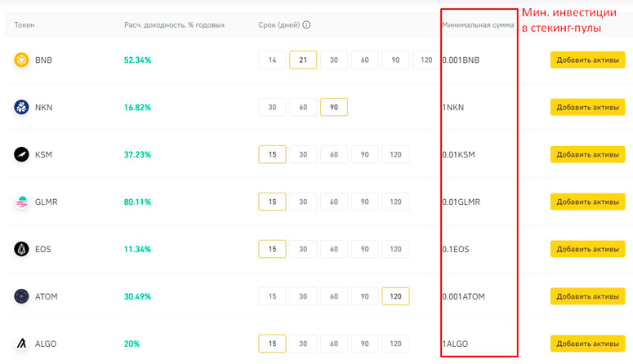The width and height of the screenshot is (633, 364).
Task: Select 30-day term for NKN
Action: pos(273,107)
